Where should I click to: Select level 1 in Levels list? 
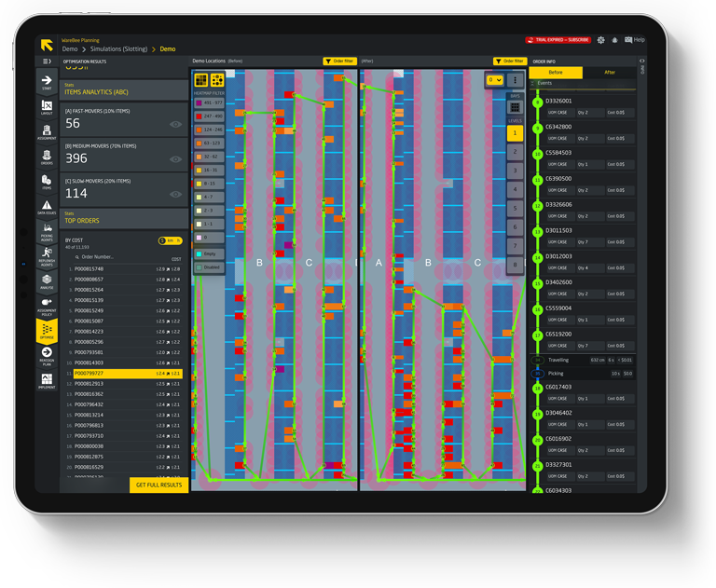point(515,133)
